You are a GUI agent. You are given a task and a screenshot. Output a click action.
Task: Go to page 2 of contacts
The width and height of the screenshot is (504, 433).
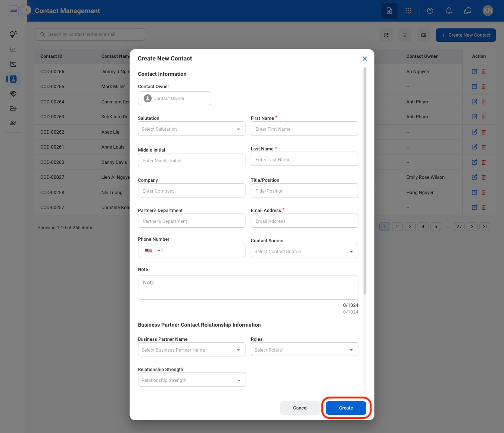tap(397, 227)
